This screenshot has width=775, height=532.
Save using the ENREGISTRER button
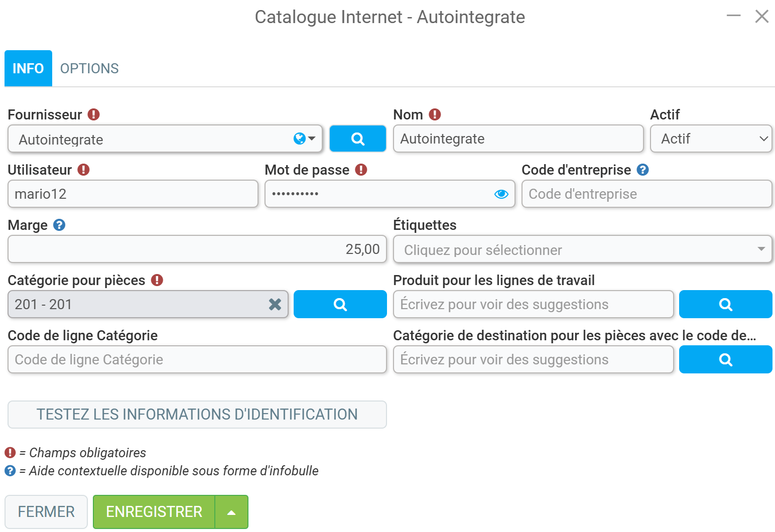click(x=154, y=512)
